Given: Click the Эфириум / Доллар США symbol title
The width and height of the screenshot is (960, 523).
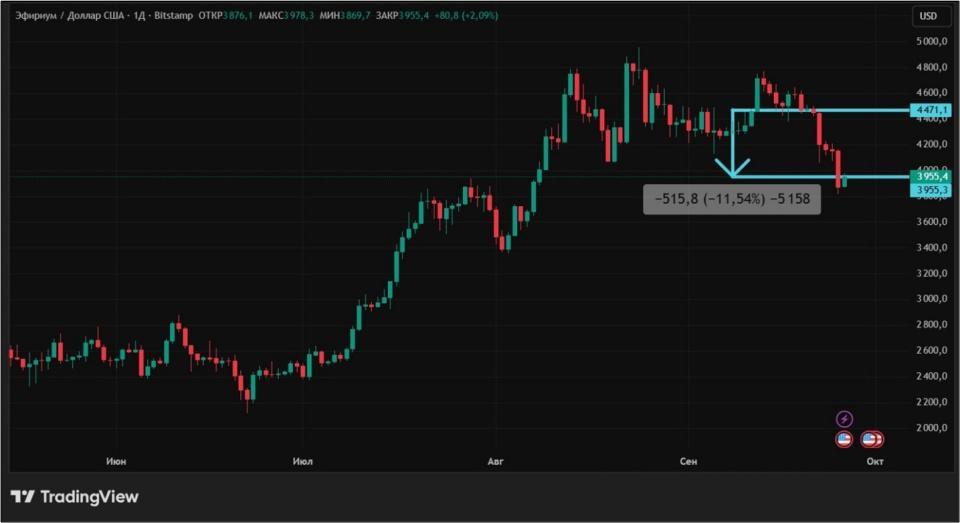Looking at the screenshot, I should tap(70, 15).
